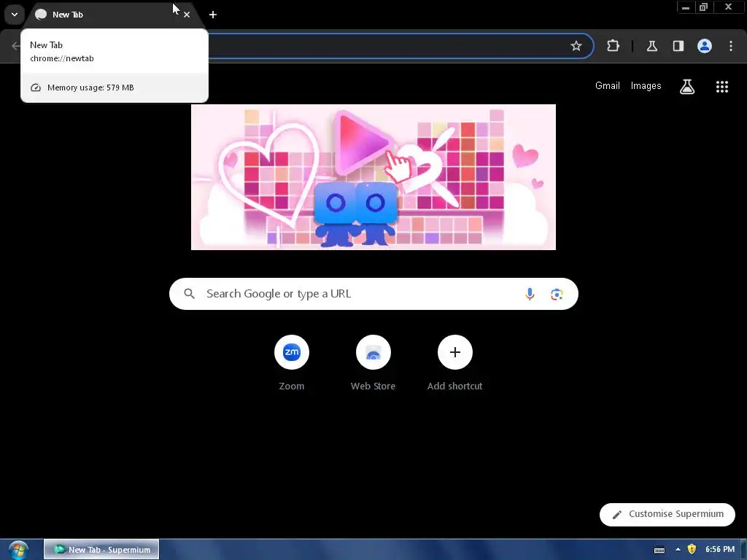
Task: Open the Zoom shortcut
Action: click(292, 363)
